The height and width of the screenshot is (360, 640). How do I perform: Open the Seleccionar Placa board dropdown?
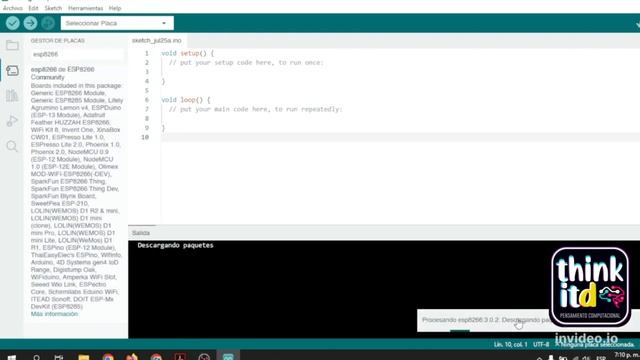pyautogui.click(x=117, y=23)
